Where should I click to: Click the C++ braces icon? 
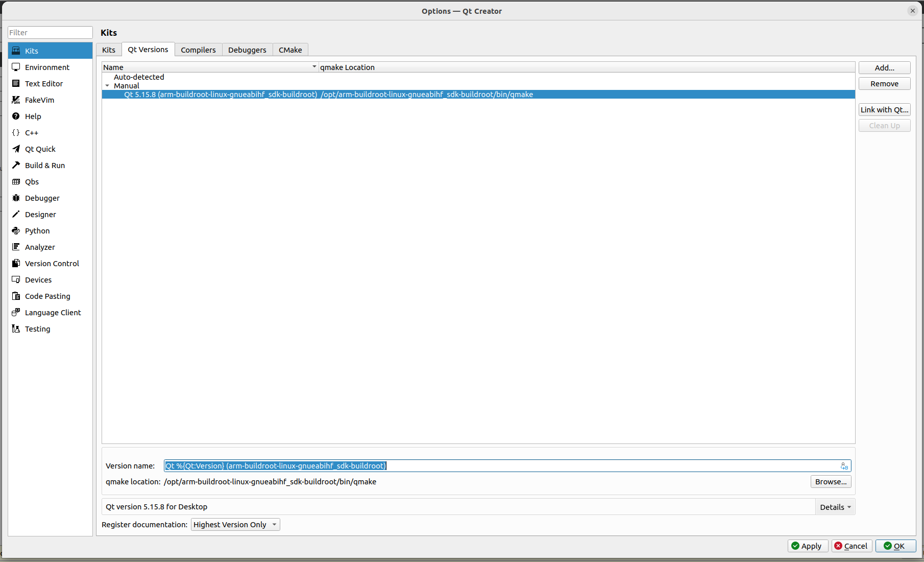(x=16, y=132)
